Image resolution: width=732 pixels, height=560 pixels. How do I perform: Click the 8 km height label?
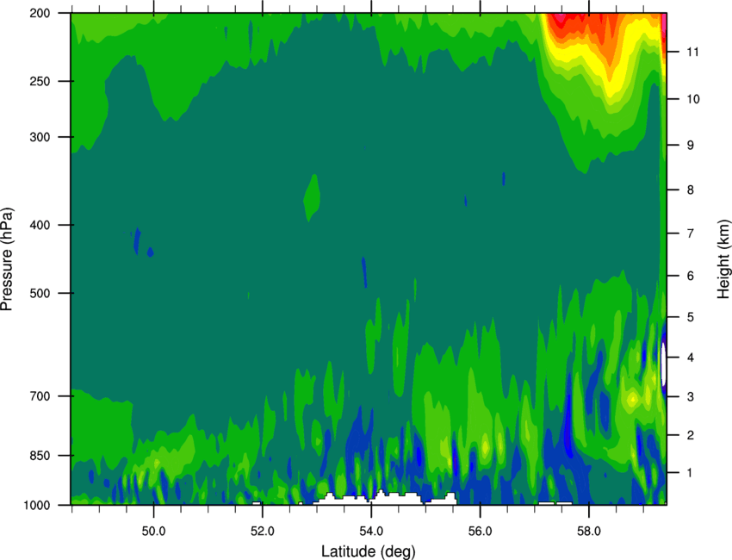coord(691,190)
